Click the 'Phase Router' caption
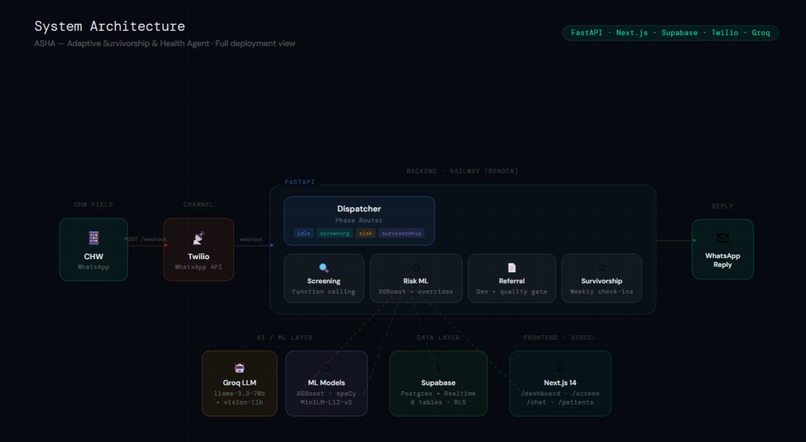The image size is (806, 442). [359, 220]
